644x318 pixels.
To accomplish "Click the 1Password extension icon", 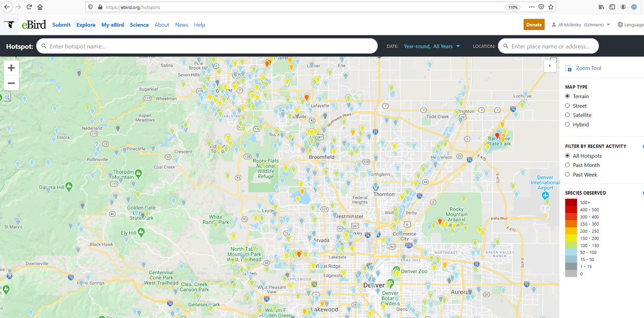I will [634, 7].
